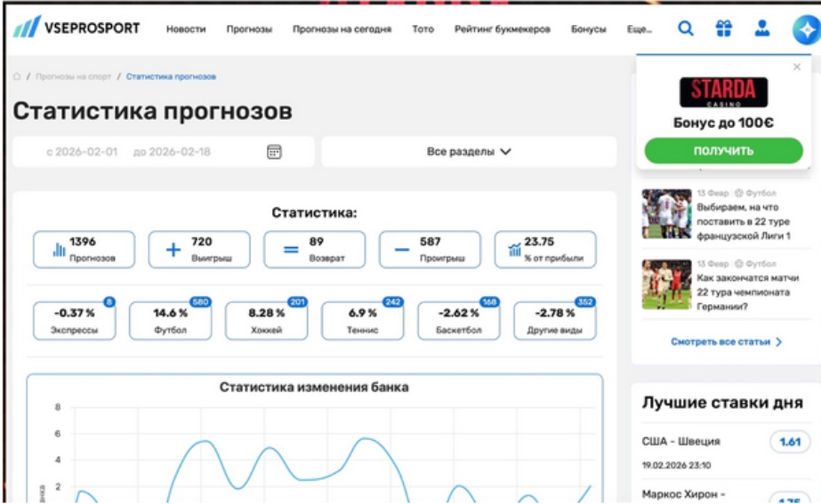Select 'Новости' in the top menu
The image size is (821, 504).
coord(186,29)
